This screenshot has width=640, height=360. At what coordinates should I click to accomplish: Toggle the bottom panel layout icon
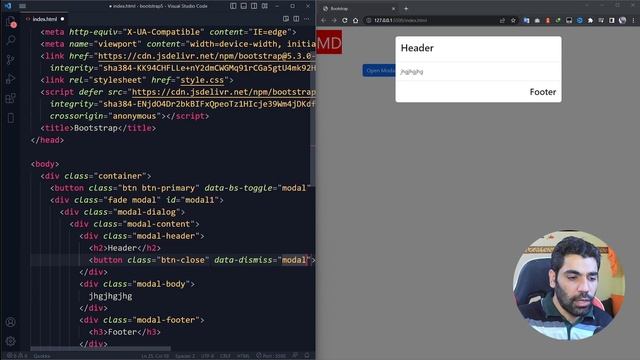coord(244,6)
